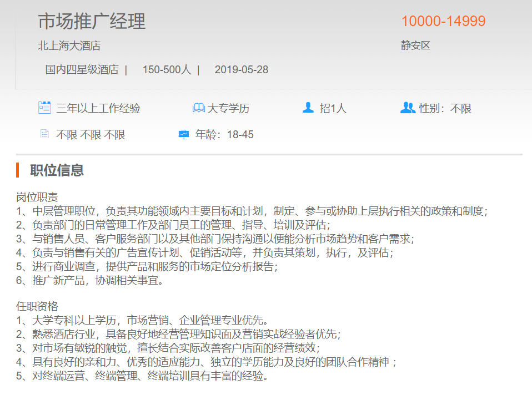Click the open book icon beside 大专学历
Image resolution: width=532 pixels, height=400 pixels.
[198, 108]
